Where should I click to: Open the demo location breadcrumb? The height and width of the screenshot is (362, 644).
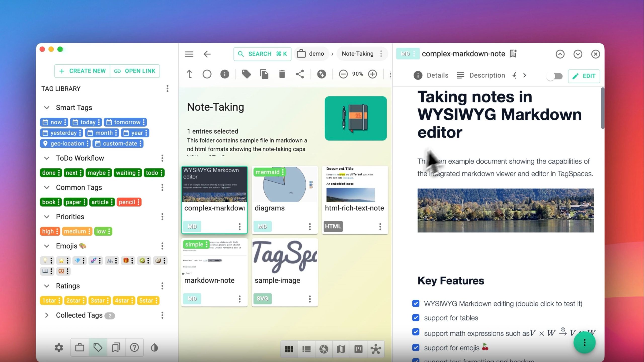[x=311, y=54]
